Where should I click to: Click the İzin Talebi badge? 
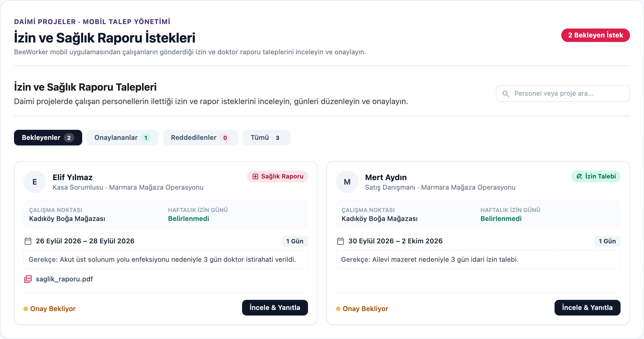(596, 176)
